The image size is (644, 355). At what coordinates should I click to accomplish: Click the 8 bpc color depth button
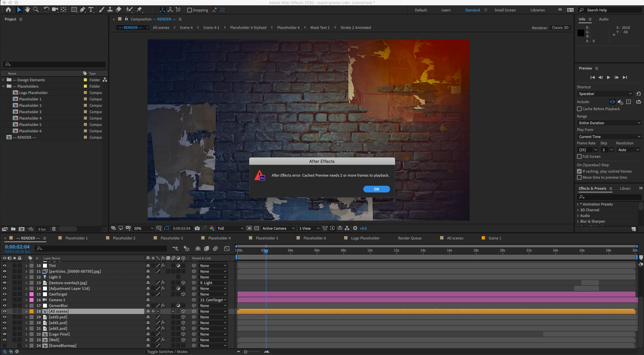coord(42,229)
